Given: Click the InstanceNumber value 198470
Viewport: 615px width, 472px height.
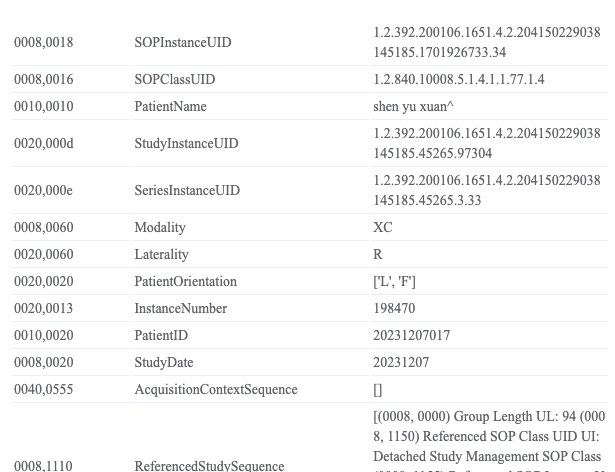Looking at the screenshot, I should point(394,309).
